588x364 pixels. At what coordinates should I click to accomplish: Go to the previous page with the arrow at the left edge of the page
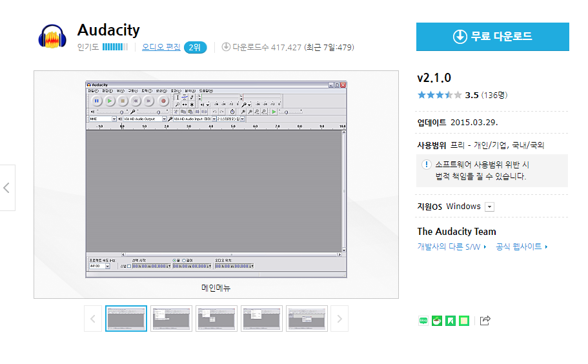(6, 188)
